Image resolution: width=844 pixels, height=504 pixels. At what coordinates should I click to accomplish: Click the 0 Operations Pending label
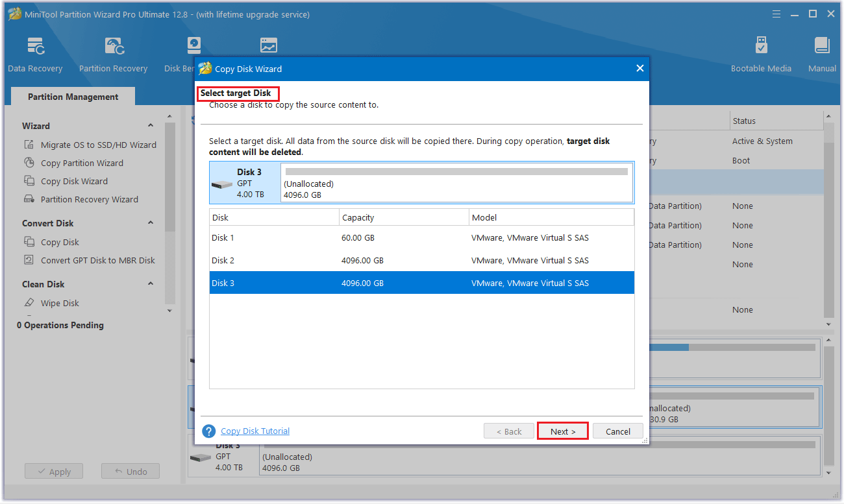click(60, 325)
